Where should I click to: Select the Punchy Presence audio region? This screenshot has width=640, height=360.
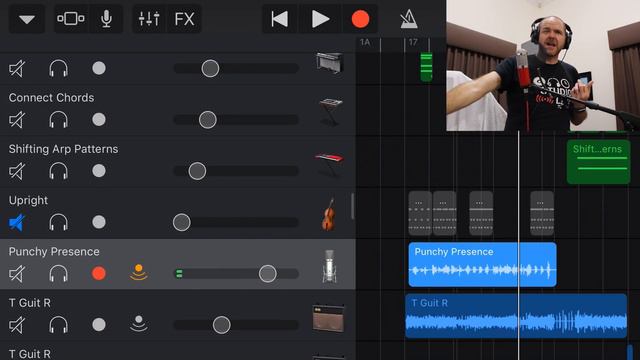pyautogui.click(x=482, y=264)
